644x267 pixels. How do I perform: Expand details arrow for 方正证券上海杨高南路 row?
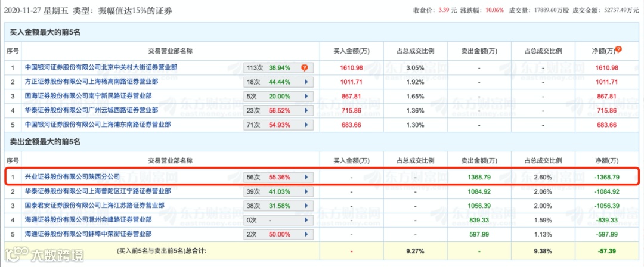[306, 82]
